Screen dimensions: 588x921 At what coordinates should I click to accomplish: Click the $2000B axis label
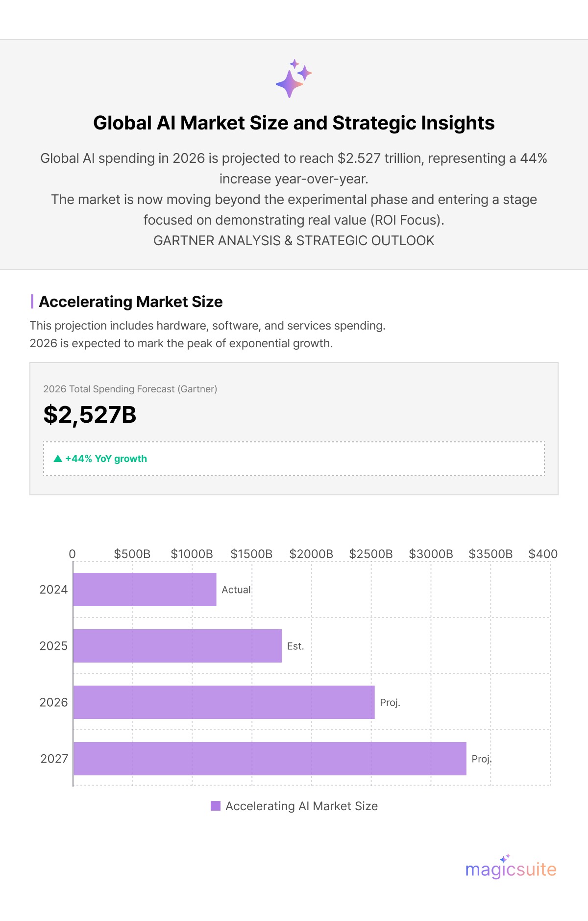tap(311, 554)
